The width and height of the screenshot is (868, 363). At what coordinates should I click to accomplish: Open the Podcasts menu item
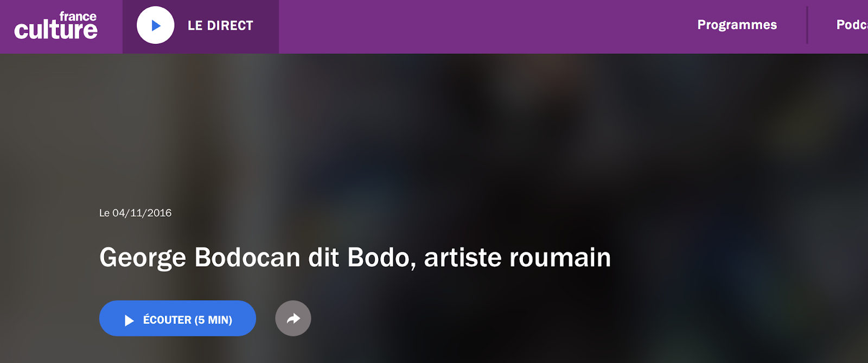tap(852, 25)
